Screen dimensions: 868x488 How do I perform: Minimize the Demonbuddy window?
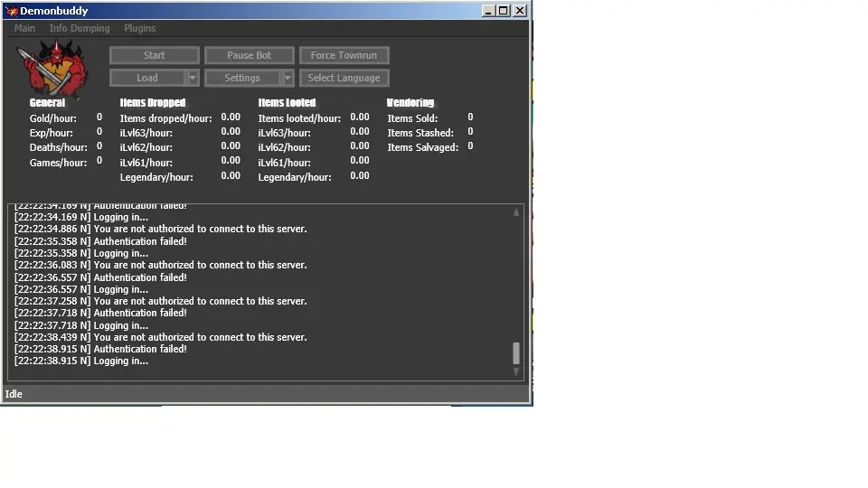tap(488, 11)
